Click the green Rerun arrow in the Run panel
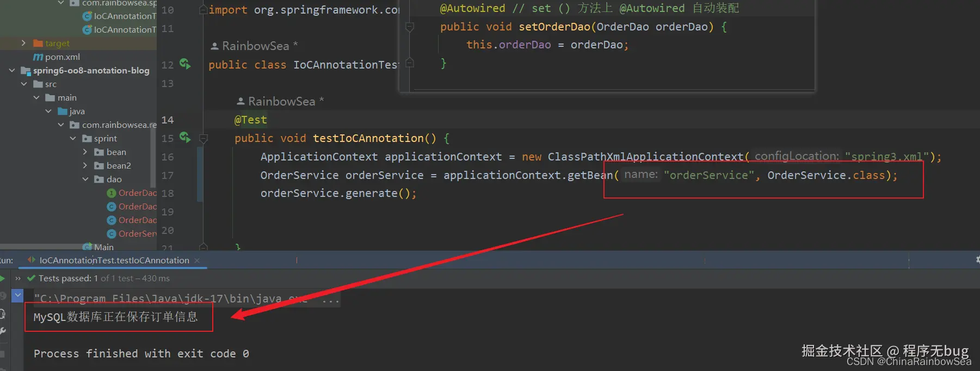The height and width of the screenshot is (371, 980). pos(2,278)
